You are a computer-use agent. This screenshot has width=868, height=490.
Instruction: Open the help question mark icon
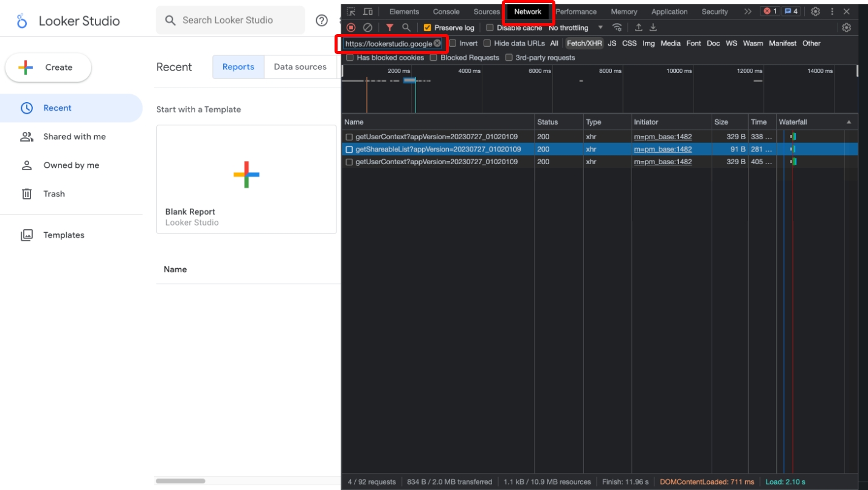coord(322,21)
